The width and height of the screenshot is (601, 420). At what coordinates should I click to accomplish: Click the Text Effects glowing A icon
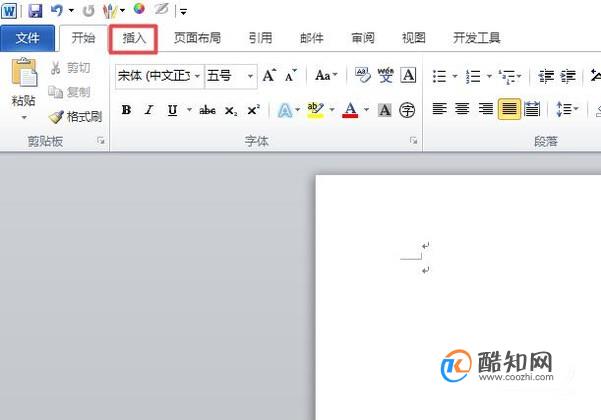click(x=285, y=110)
